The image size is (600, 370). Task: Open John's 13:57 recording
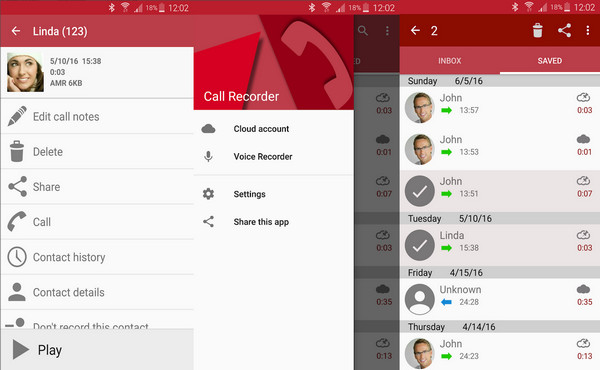[500, 108]
